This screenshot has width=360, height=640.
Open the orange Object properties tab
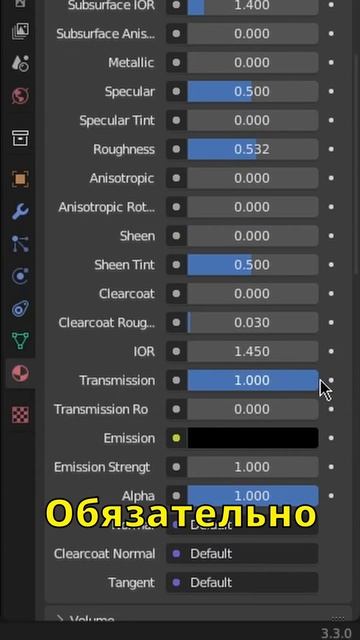click(x=20, y=179)
